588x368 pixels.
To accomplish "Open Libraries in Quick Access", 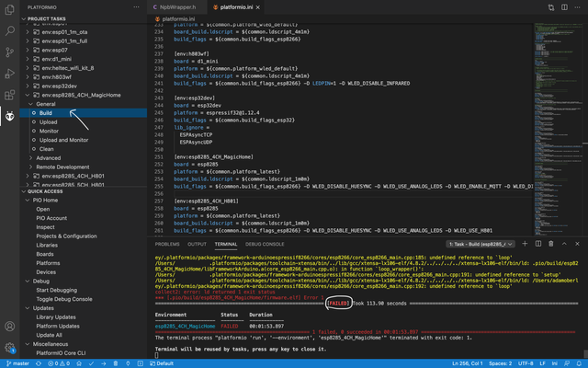I will (x=47, y=246).
